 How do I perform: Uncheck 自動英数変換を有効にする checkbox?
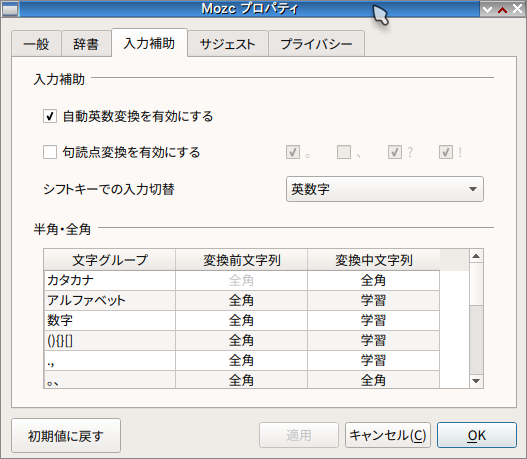pos(50,116)
